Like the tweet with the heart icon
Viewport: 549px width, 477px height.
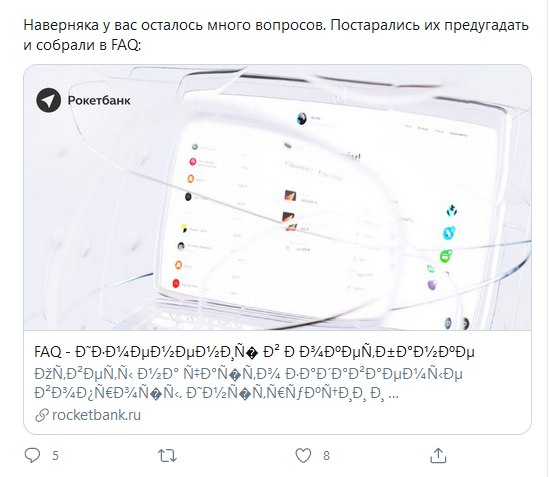pyautogui.click(x=303, y=456)
